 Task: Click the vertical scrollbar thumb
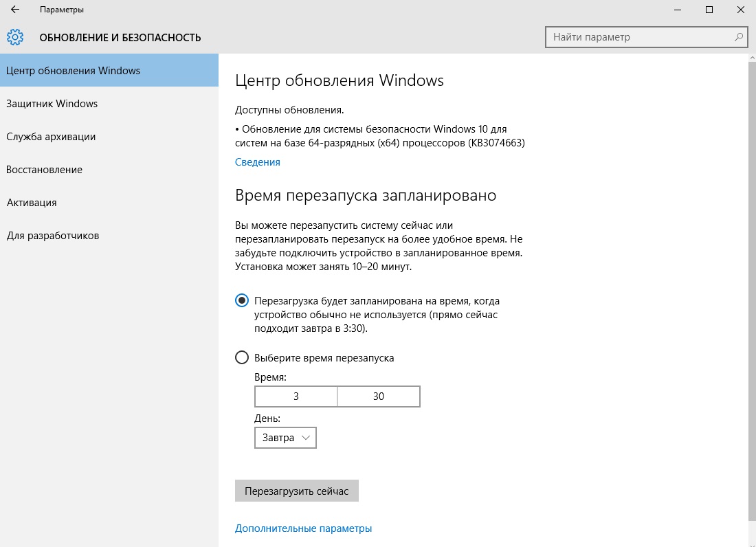click(752, 291)
